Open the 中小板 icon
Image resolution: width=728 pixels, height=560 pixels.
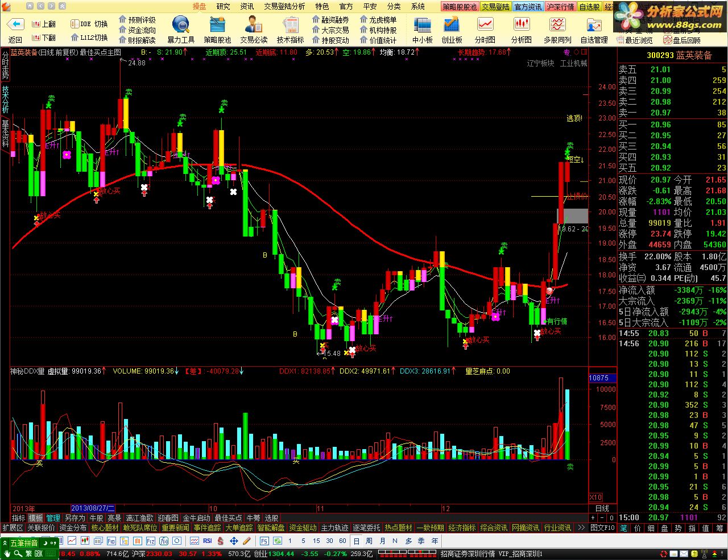pos(423,25)
